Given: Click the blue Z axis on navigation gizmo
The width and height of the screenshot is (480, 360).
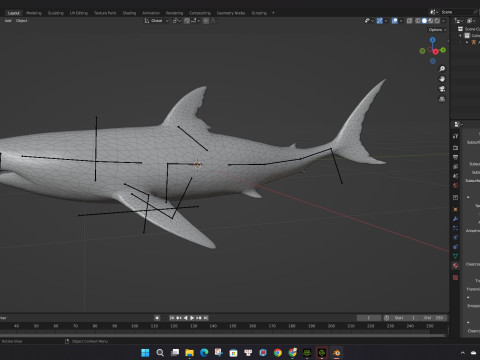Looking at the screenshot, I should pos(432,40).
